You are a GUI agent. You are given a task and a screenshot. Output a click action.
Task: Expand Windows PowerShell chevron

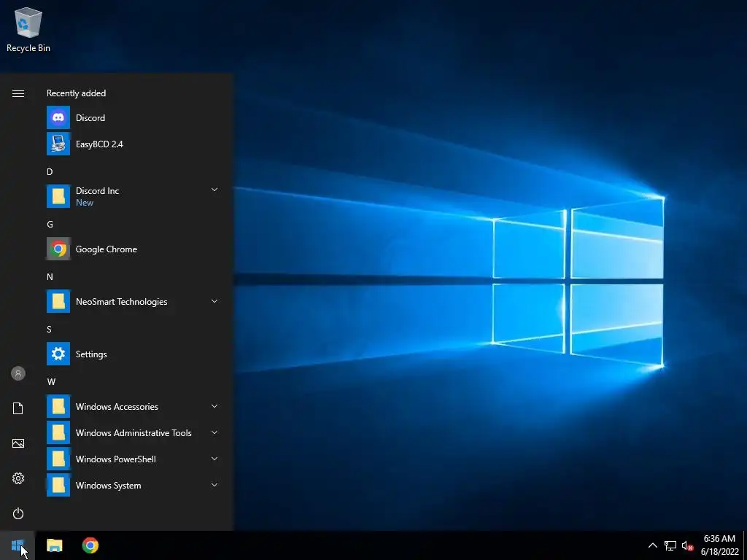(214, 459)
